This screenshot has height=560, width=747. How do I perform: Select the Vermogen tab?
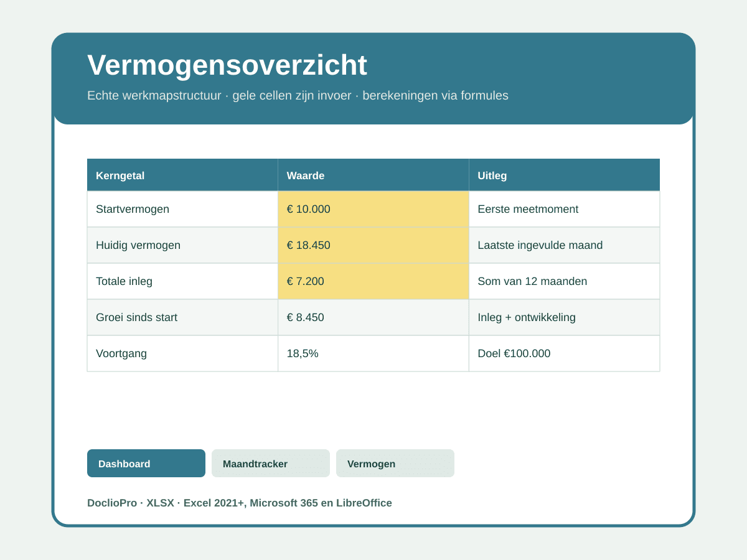395,464
